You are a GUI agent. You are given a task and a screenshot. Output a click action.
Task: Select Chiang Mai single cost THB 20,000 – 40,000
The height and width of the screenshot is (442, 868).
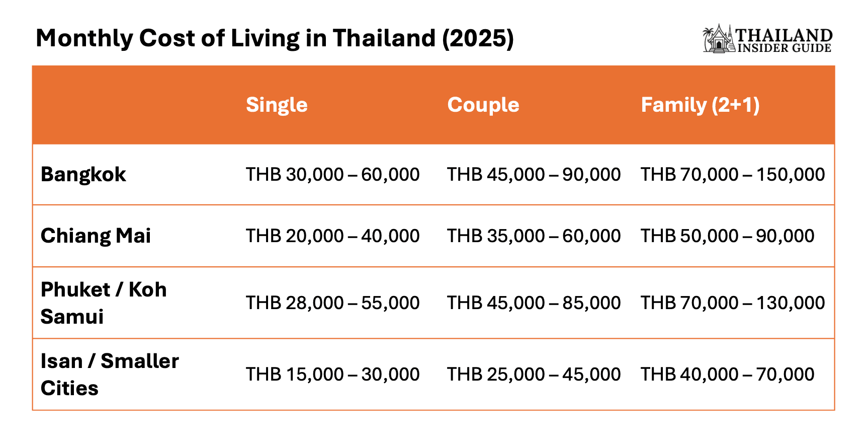(x=332, y=236)
